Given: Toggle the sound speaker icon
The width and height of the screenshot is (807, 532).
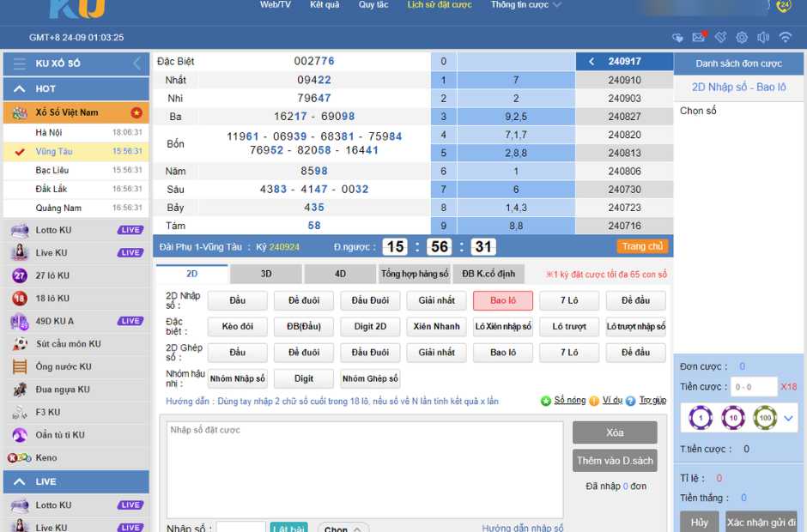Looking at the screenshot, I should point(763,37).
